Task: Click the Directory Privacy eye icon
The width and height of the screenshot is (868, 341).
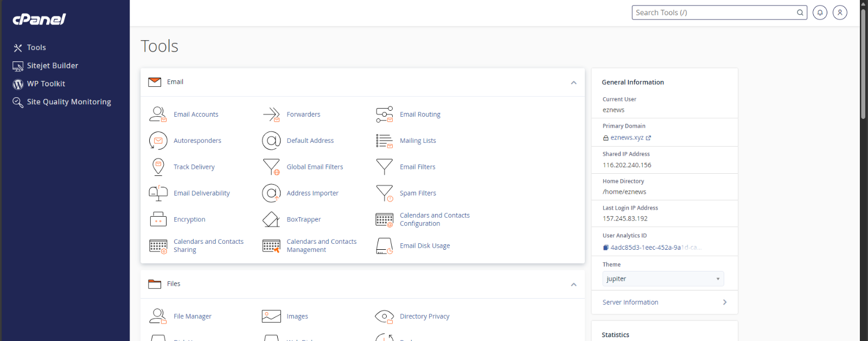Action: tap(384, 316)
